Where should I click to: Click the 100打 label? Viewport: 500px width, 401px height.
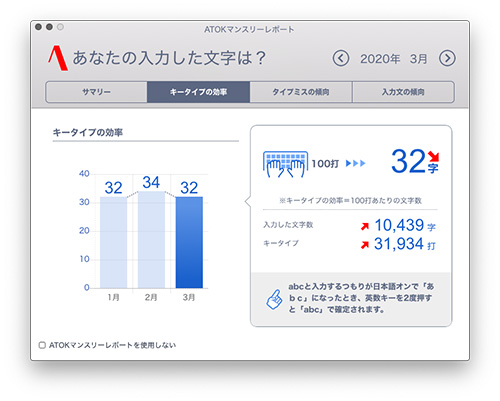[325, 164]
